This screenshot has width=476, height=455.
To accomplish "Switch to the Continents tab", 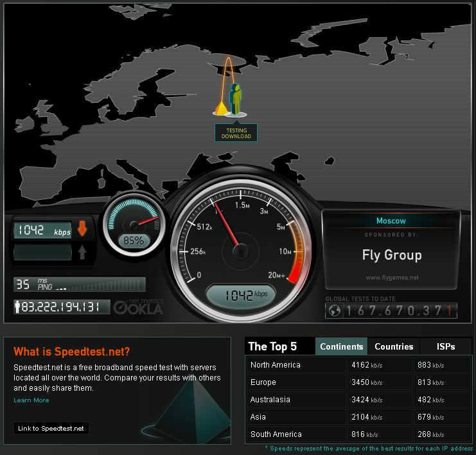I will point(342,346).
